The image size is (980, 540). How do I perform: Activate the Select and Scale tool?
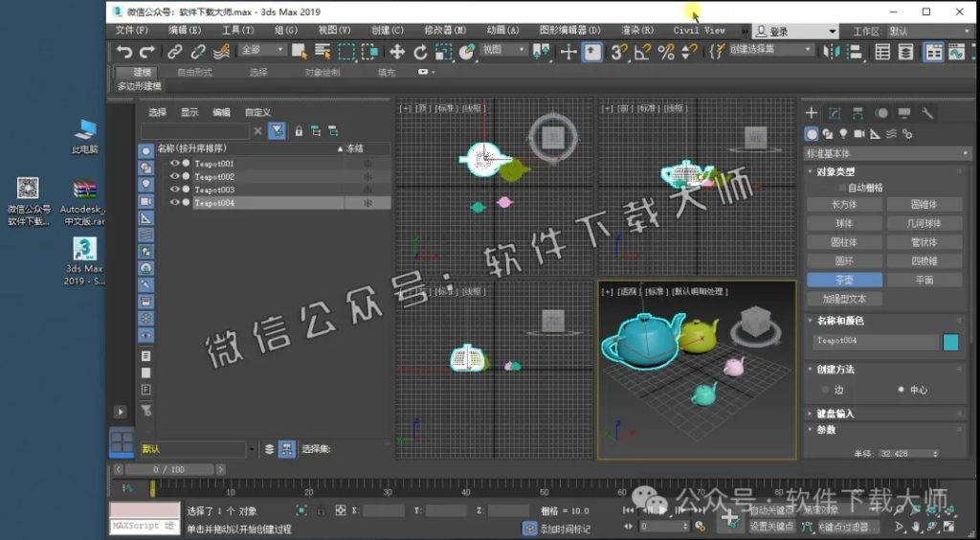[x=443, y=52]
